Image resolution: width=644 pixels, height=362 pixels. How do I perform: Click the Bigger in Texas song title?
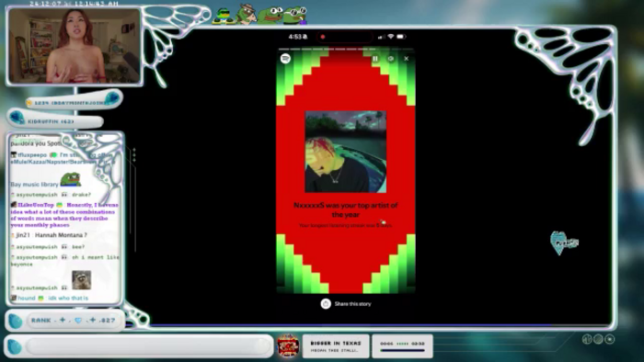[x=336, y=343]
